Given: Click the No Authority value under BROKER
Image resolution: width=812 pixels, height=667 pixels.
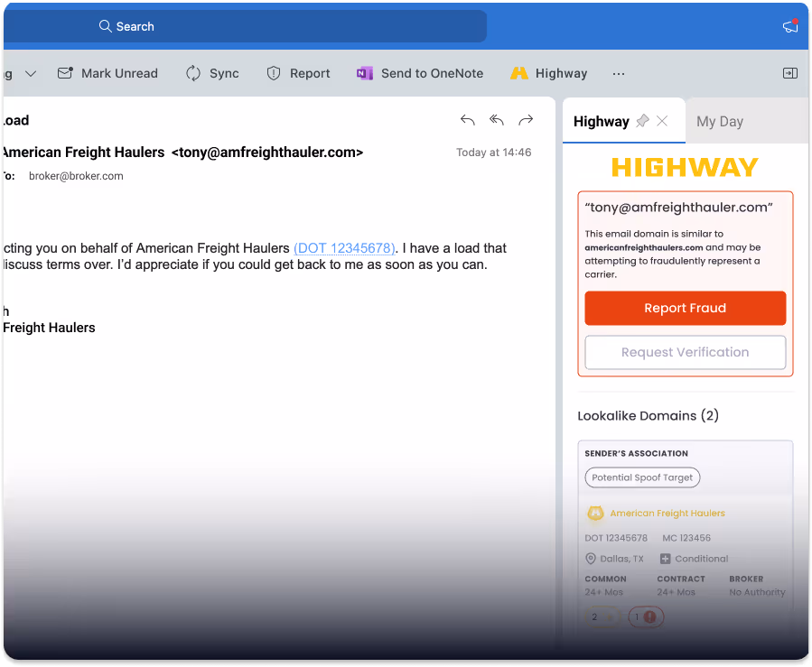Looking at the screenshot, I should [757, 592].
